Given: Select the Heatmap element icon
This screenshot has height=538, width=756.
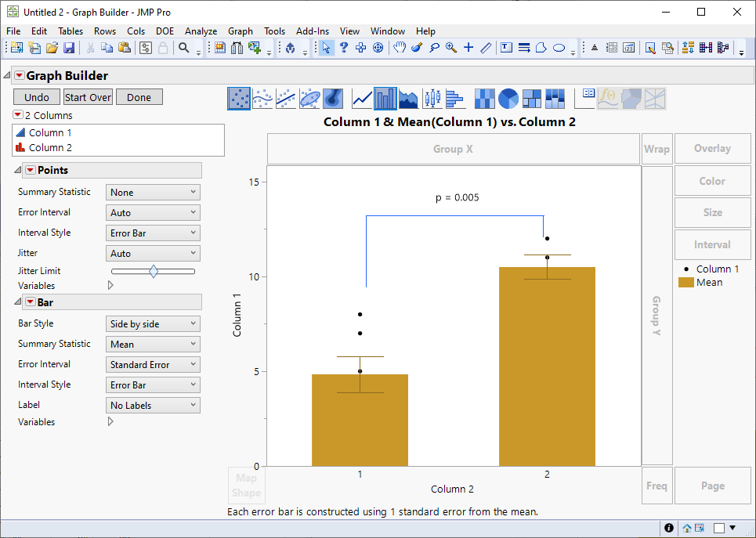Looking at the screenshot, I should pos(483,98).
